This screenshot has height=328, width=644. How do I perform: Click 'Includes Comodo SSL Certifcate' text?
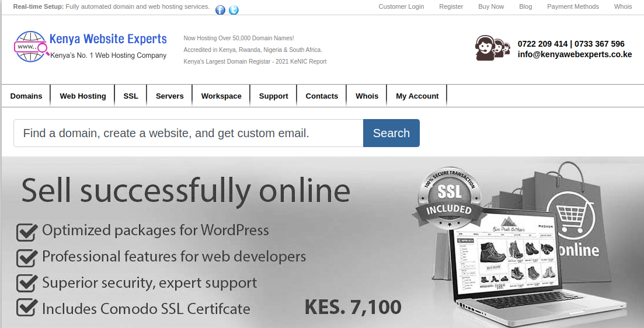click(x=146, y=309)
